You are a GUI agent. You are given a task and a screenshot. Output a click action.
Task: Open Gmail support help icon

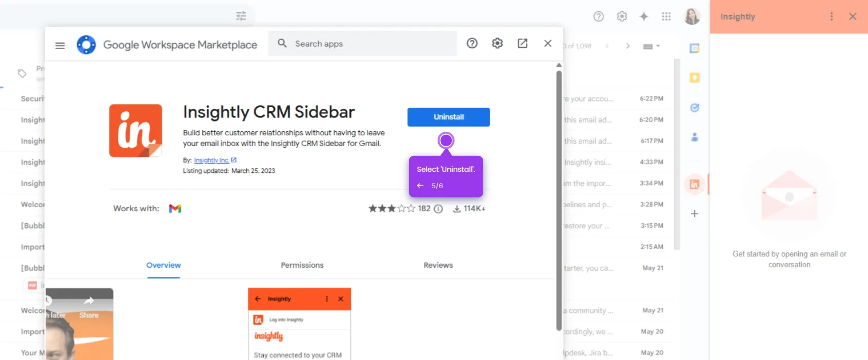click(x=598, y=16)
